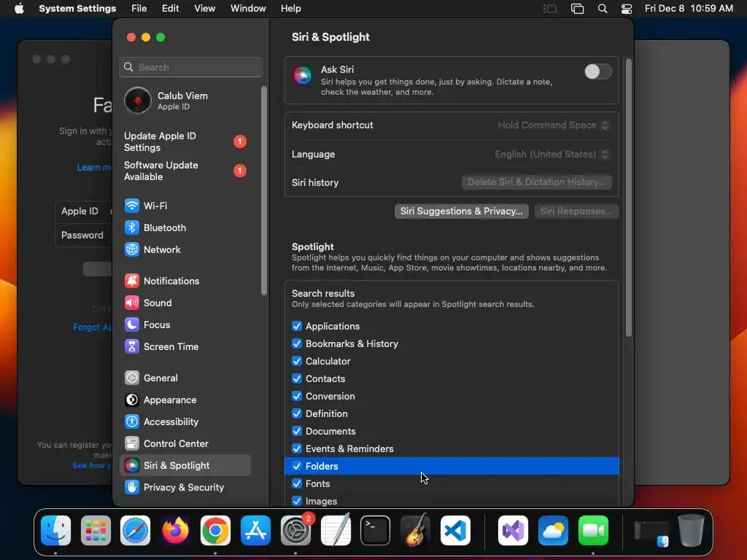This screenshot has height=560, width=747.
Task: Launch Terminal from the Dock
Action: click(x=376, y=531)
